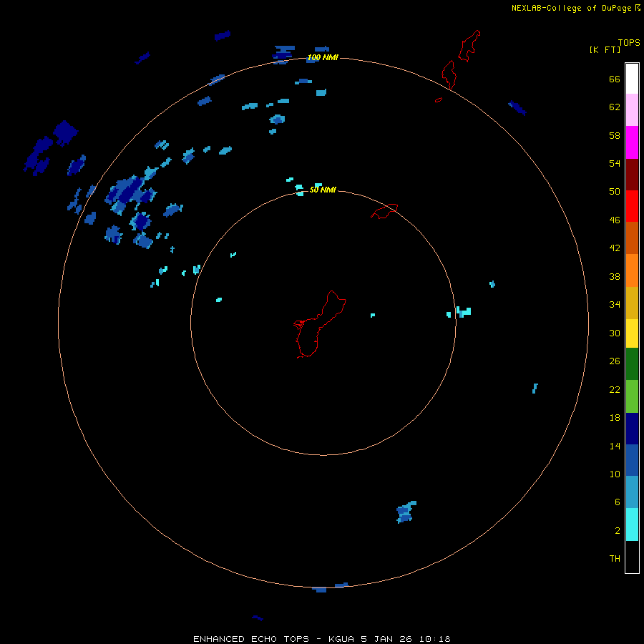
Task: Click the 62 value on the legend
Action: click(614, 107)
